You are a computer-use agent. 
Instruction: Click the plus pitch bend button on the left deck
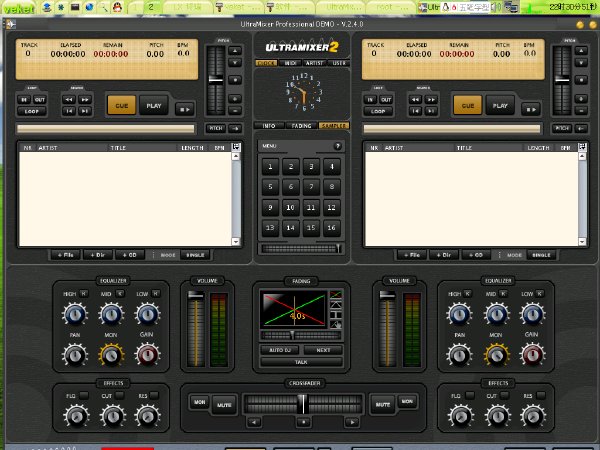[x=235, y=99]
